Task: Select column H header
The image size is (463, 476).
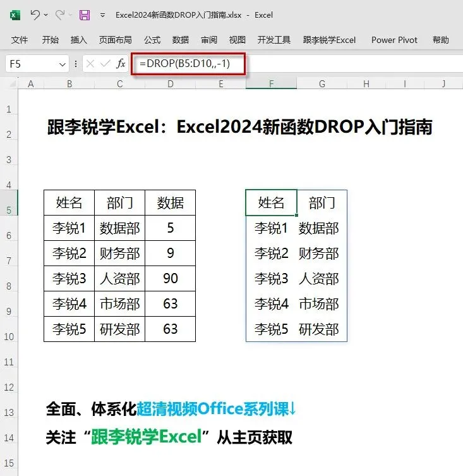Action: (x=366, y=84)
